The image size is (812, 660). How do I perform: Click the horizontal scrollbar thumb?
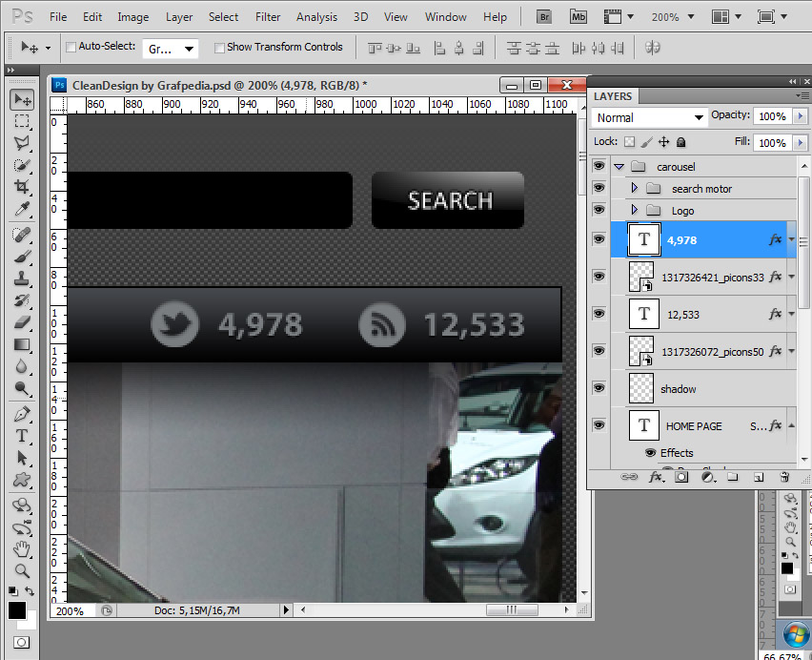point(512,609)
